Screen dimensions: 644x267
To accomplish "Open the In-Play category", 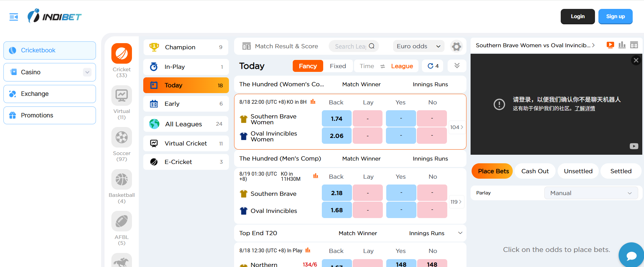I will [x=186, y=67].
